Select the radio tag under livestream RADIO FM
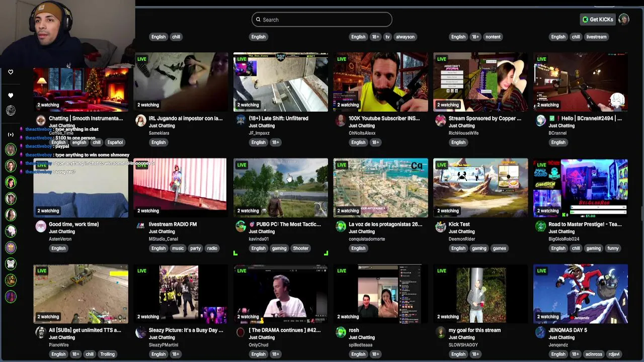Viewport: 644px width, 362px height. (x=212, y=248)
